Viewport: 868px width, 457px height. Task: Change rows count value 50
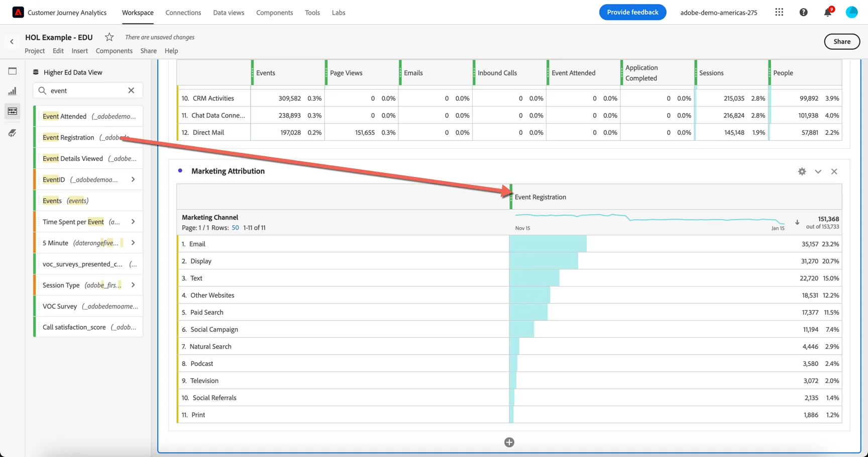pos(235,228)
